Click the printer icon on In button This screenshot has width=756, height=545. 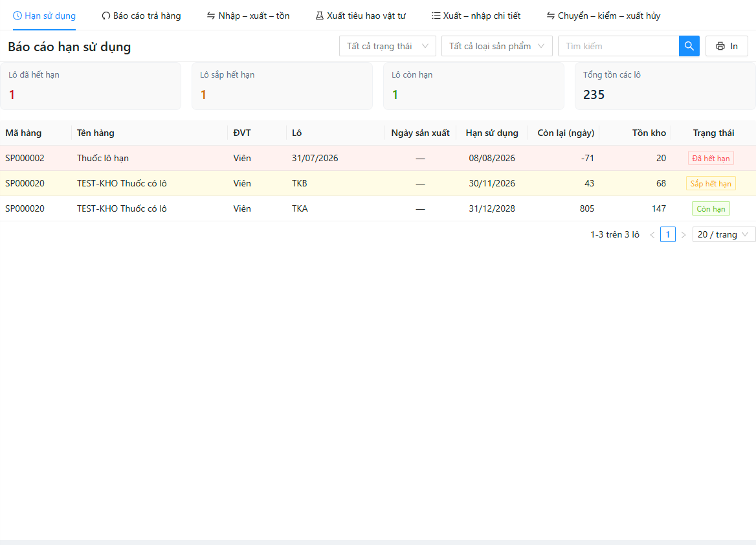(720, 47)
